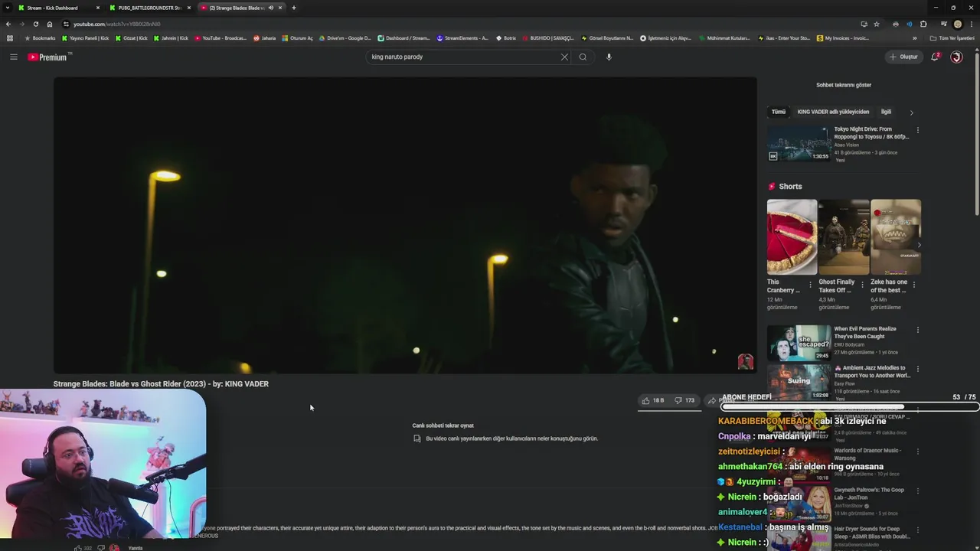Open the Oluştur create menu
The width and height of the screenshot is (980, 551).
(x=903, y=57)
